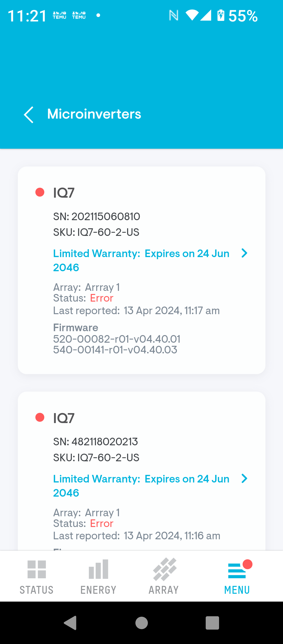Tap red status dot of first IQ7
283x644 pixels.
[40, 192]
